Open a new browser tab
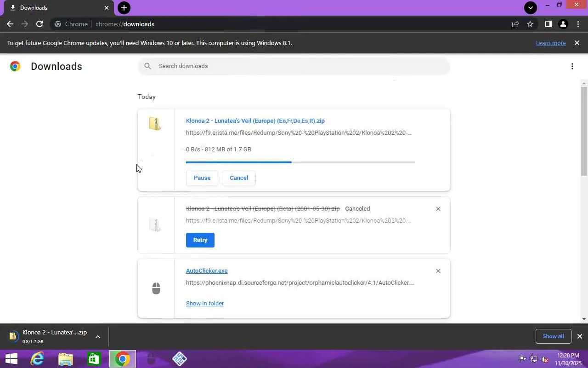Image resolution: width=588 pixels, height=368 pixels. [x=124, y=8]
